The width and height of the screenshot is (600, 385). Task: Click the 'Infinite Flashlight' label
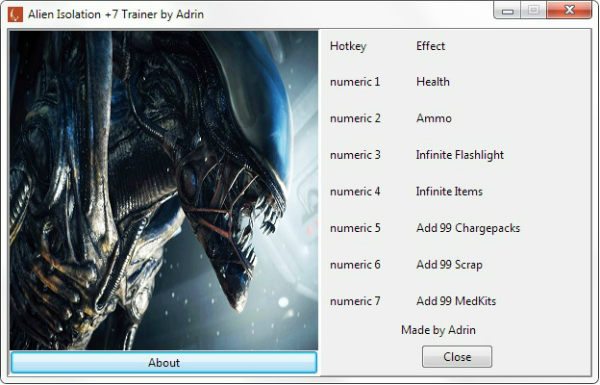point(460,155)
